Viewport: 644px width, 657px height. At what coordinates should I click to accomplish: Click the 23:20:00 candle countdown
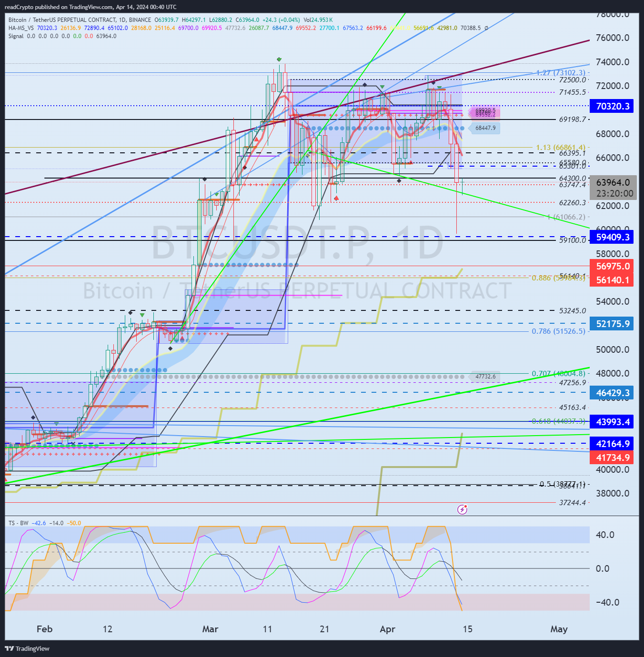tap(614, 194)
